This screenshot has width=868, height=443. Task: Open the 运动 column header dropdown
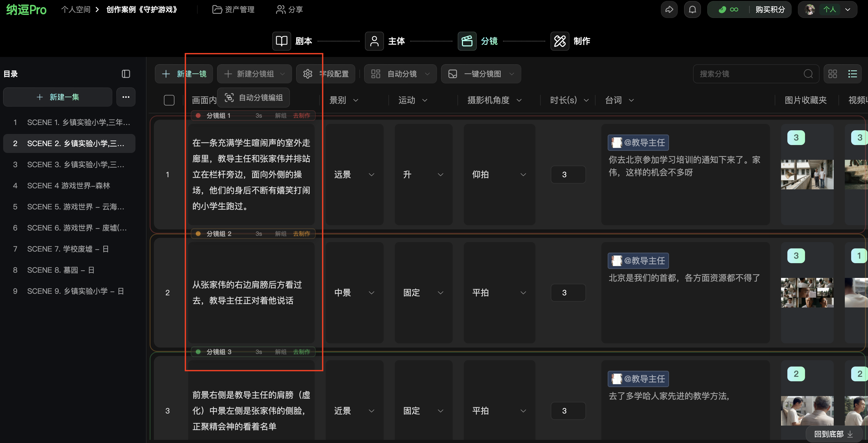pos(425,100)
